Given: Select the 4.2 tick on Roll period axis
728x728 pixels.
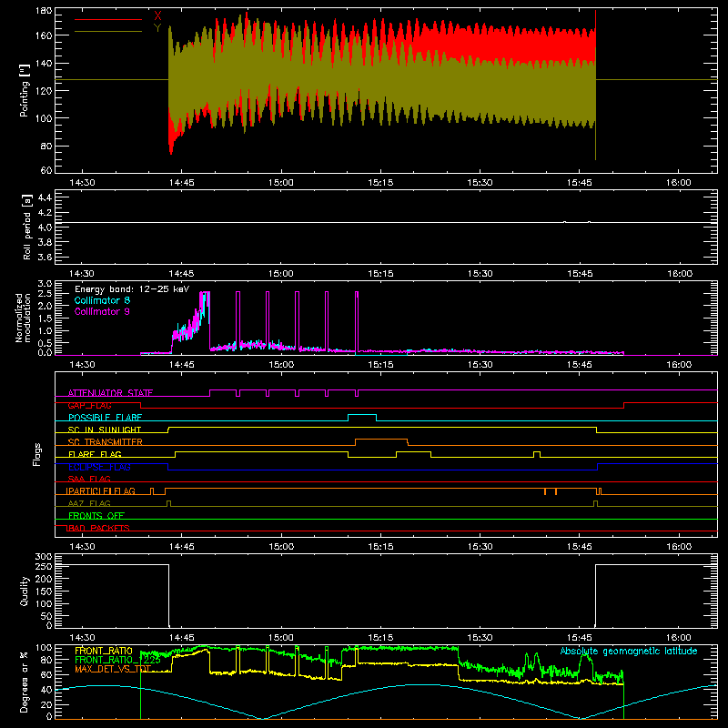Looking at the screenshot, I should [45, 213].
